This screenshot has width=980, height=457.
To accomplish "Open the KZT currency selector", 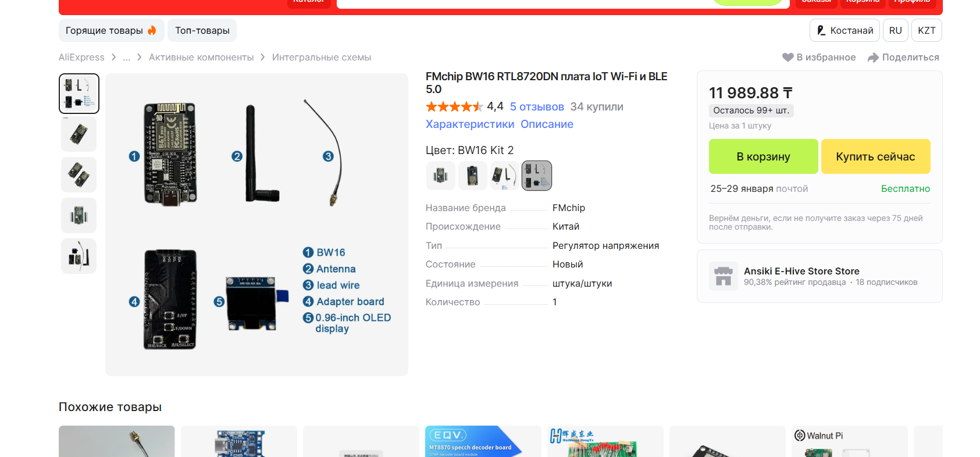I will (926, 30).
